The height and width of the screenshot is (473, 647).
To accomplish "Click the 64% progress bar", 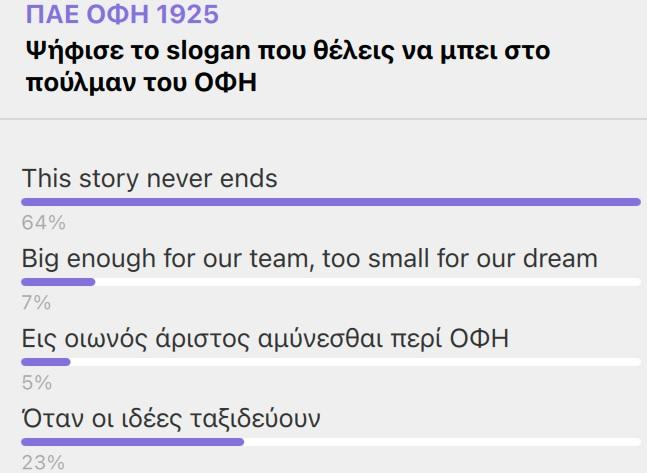I will point(331,202).
